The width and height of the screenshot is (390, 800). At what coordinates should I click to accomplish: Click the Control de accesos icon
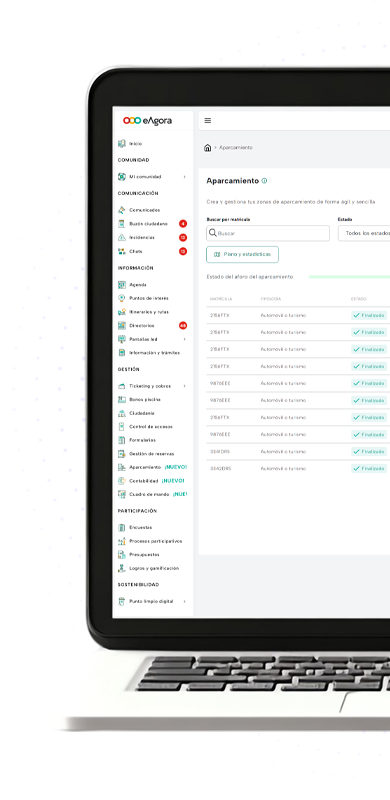pos(121,427)
